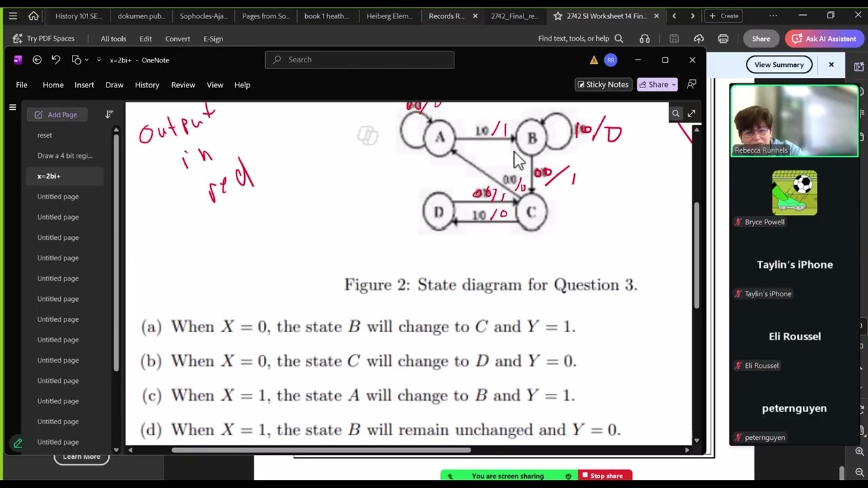This screenshot has width=868, height=488.
Task: Undo last action in OneNote
Action: pyautogui.click(x=56, y=60)
